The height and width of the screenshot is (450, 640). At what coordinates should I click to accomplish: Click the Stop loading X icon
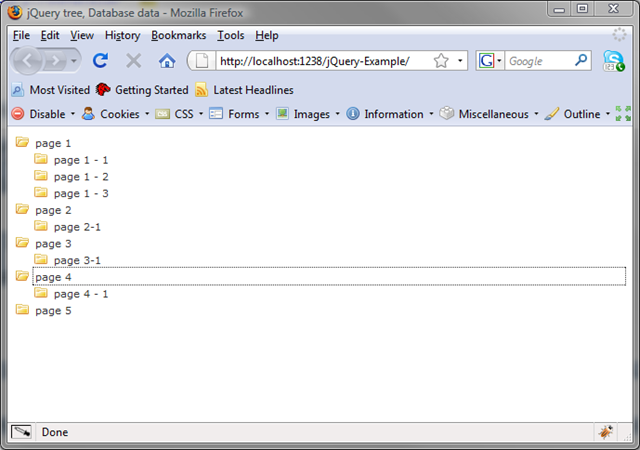click(133, 61)
